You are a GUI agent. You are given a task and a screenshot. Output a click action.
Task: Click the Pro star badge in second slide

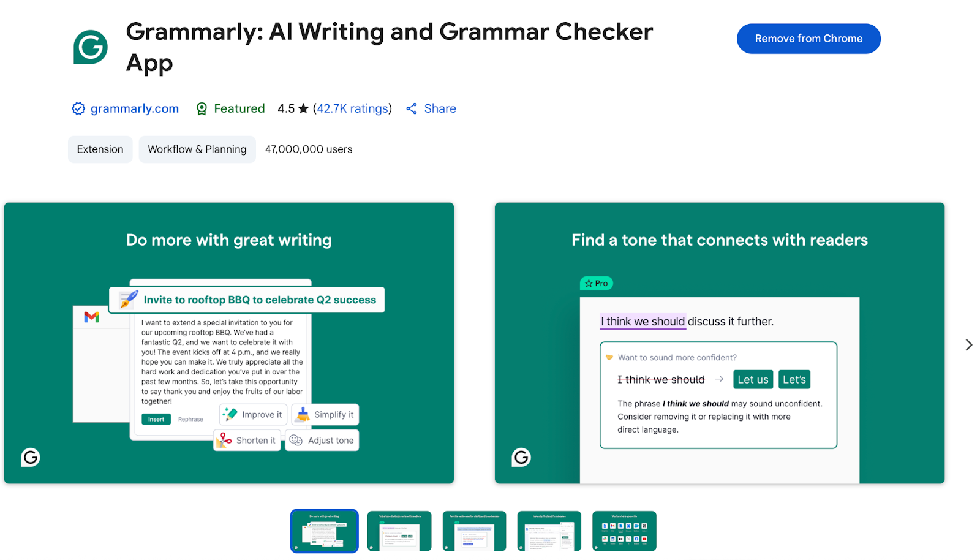click(596, 283)
